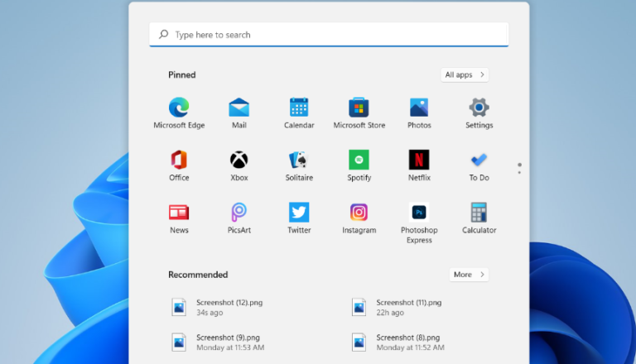Click the Screenshot (8).png file icon

tap(359, 342)
